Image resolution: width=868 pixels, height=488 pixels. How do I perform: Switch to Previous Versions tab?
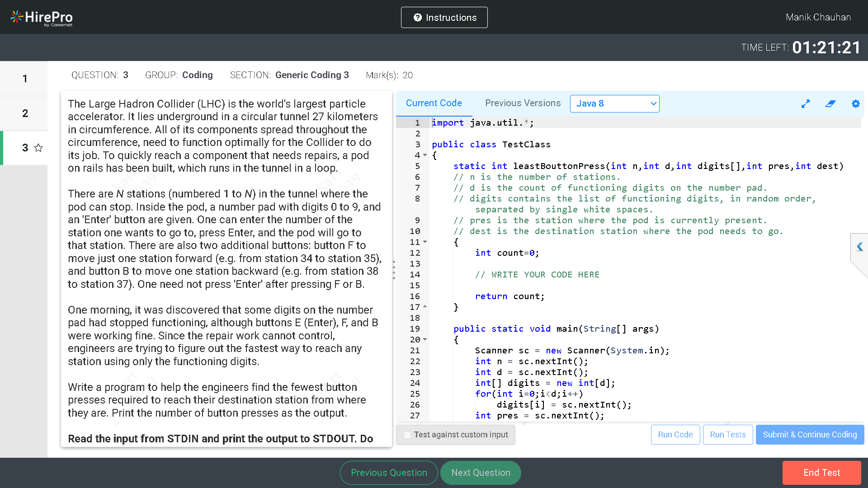pyautogui.click(x=523, y=103)
